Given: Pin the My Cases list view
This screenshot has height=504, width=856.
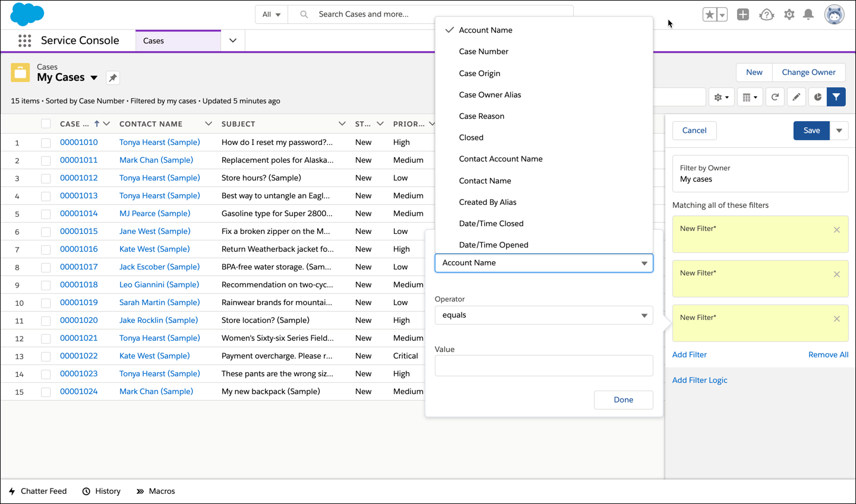Looking at the screenshot, I should pyautogui.click(x=113, y=78).
